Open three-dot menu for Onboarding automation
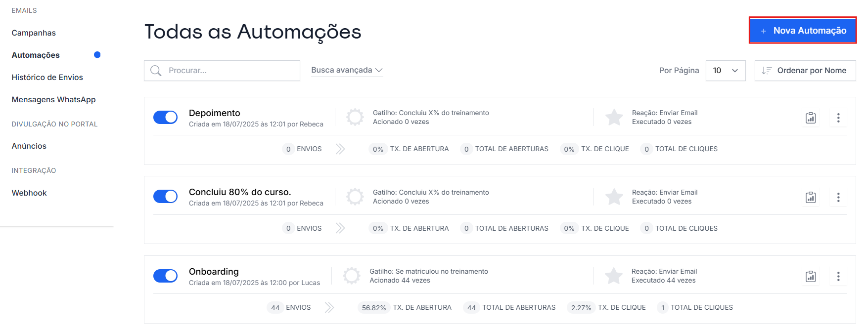 pyautogui.click(x=838, y=277)
